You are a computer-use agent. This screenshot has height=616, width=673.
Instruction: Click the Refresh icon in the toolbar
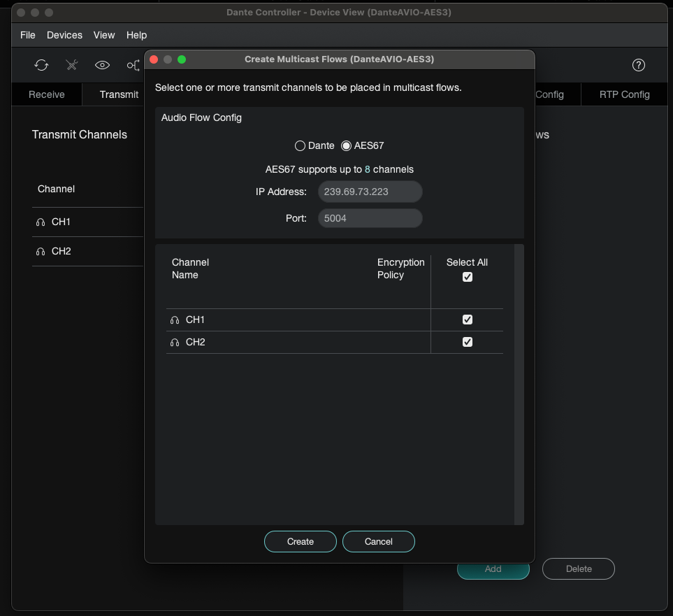point(41,65)
